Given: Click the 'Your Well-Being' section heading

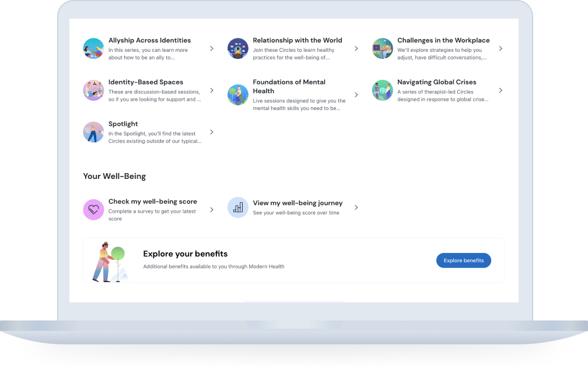Looking at the screenshot, I should tap(114, 177).
